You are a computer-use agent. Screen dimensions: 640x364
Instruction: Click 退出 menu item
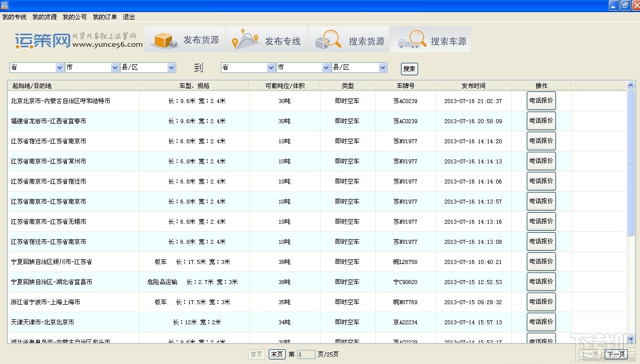pos(129,17)
